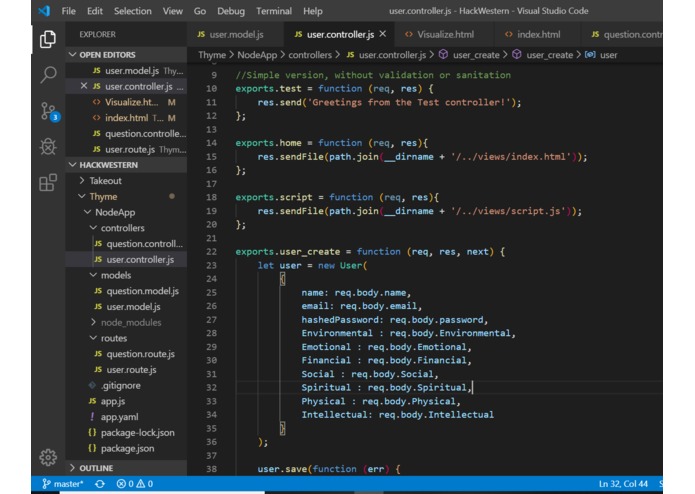Screen dimensions: 695x494
Task: Expand the node_modules folder
Action: point(129,322)
